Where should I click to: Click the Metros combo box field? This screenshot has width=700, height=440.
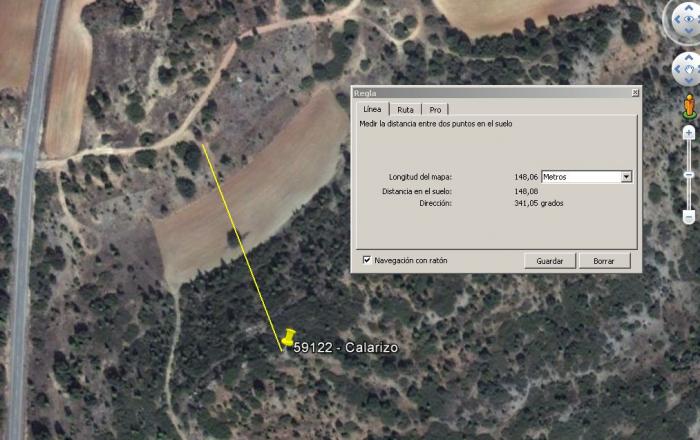(586, 177)
